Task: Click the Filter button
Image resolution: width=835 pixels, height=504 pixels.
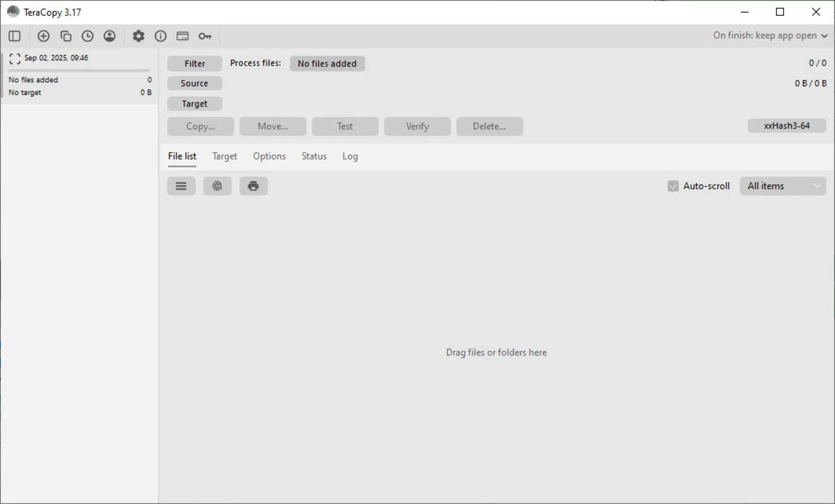Action: tap(195, 64)
